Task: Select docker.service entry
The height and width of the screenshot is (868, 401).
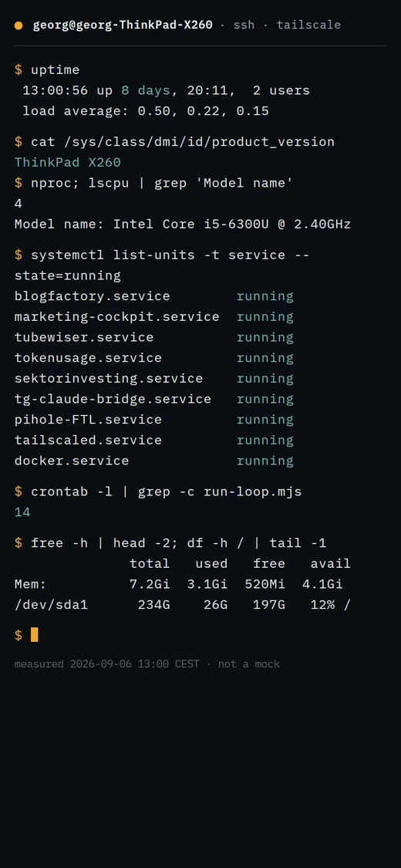Action: [72, 461]
